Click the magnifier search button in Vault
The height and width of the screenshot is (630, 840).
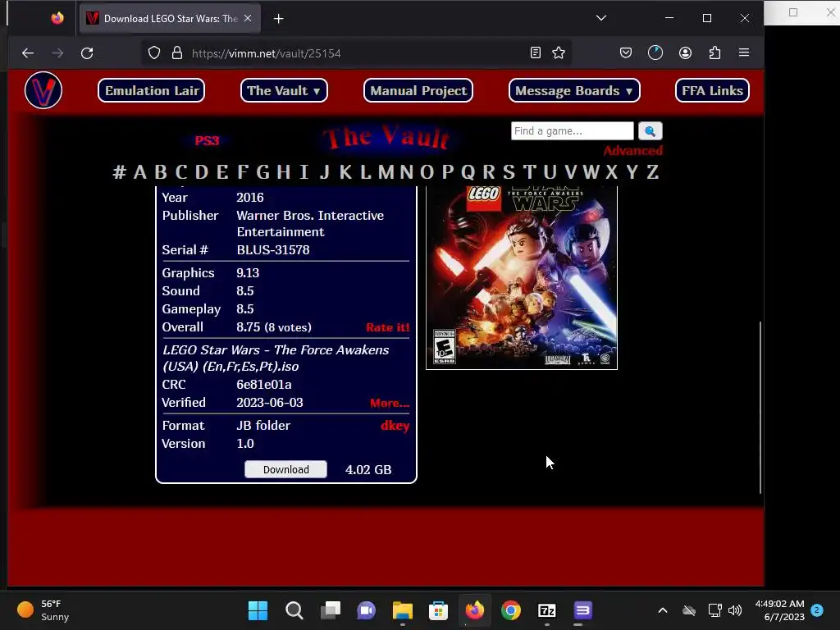click(651, 130)
